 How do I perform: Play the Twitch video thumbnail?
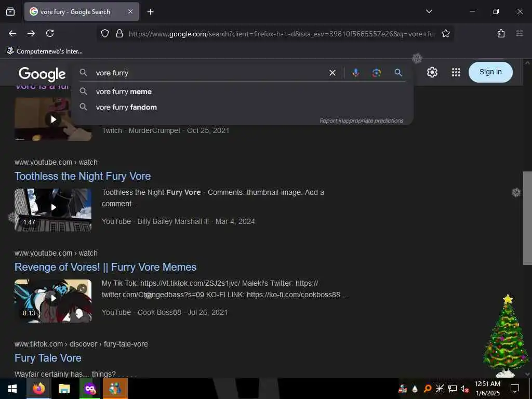click(x=53, y=119)
